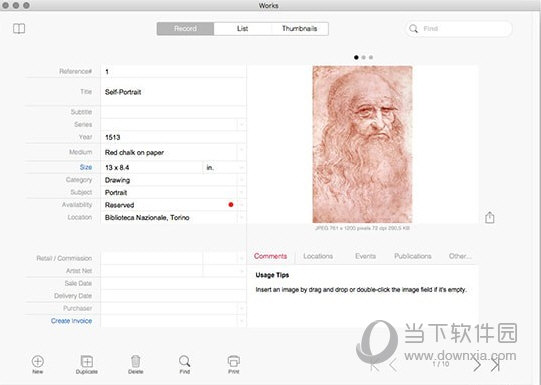Click the Duplicate record icon
Screen dimensions: 541x385
[x=87, y=361]
